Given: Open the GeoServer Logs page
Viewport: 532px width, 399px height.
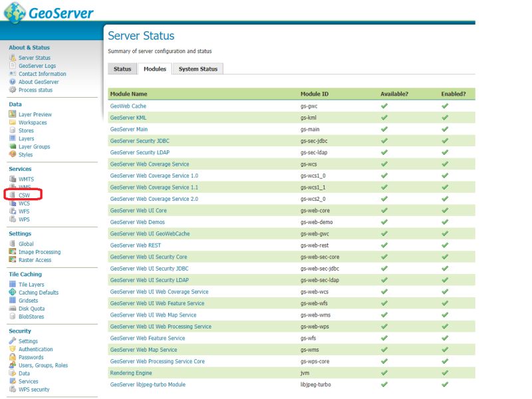Looking at the screenshot, I should [x=37, y=65].
